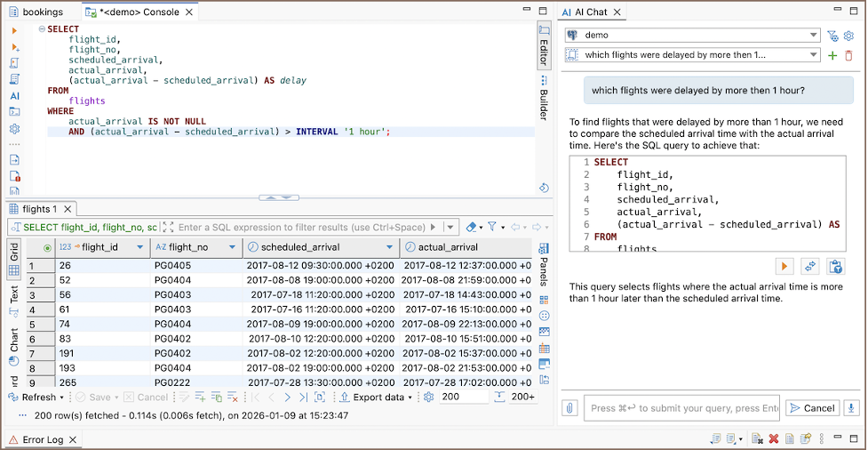Click the eraser icon to clear result filters
This screenshot has width=868, height=450.
pyautogui.click(x=472, y=227)
